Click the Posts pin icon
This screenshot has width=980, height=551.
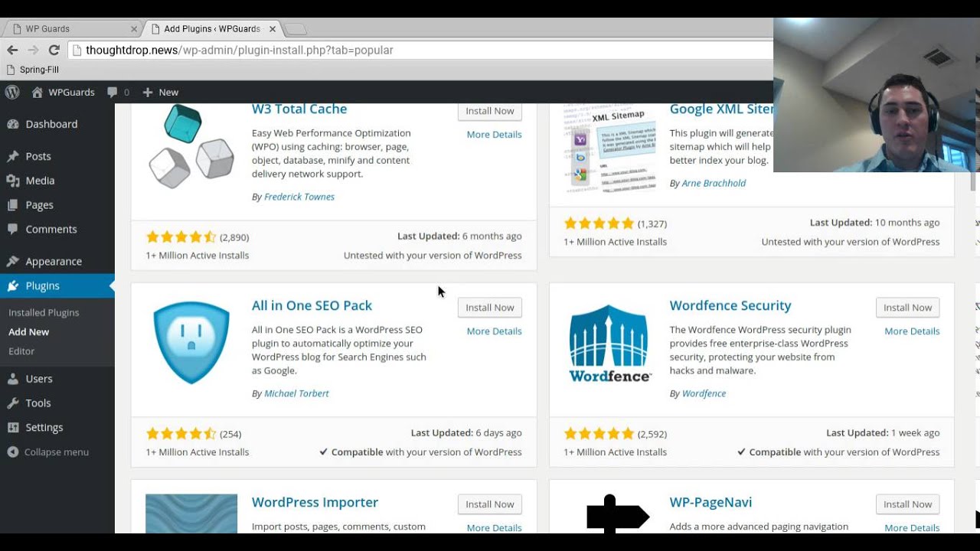pos(12,156)
